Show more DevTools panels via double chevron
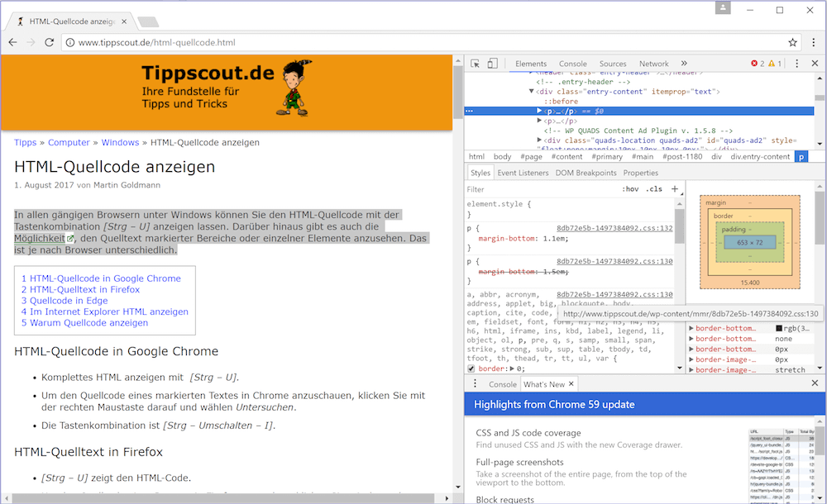The image size is (827, 504). [684, 64]
